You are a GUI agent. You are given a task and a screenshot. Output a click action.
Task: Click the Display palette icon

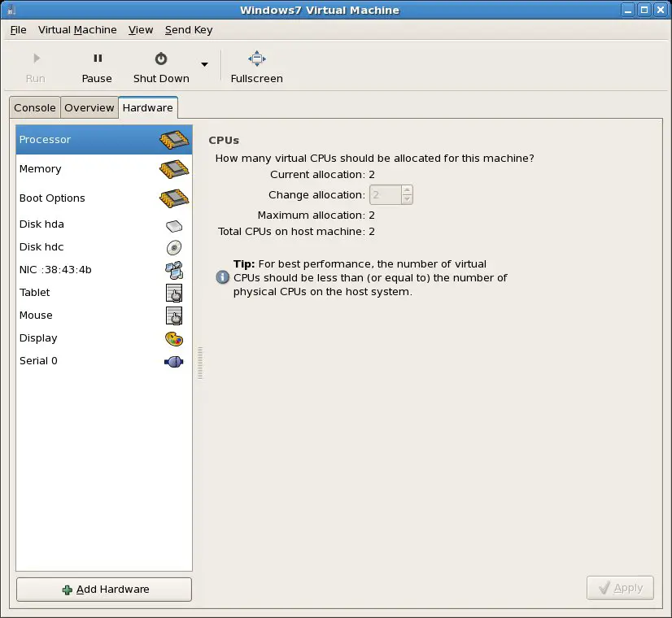(174, 338)
